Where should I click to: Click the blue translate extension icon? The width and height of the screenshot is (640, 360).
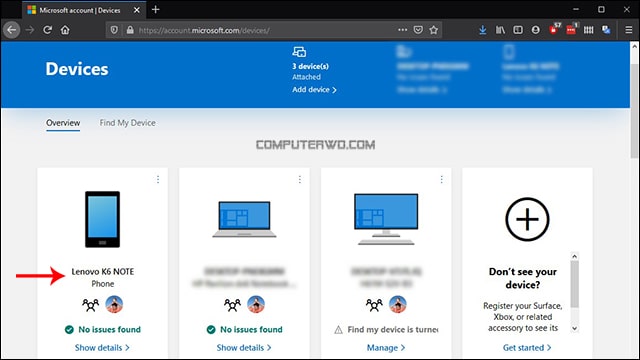click(606, 30)
